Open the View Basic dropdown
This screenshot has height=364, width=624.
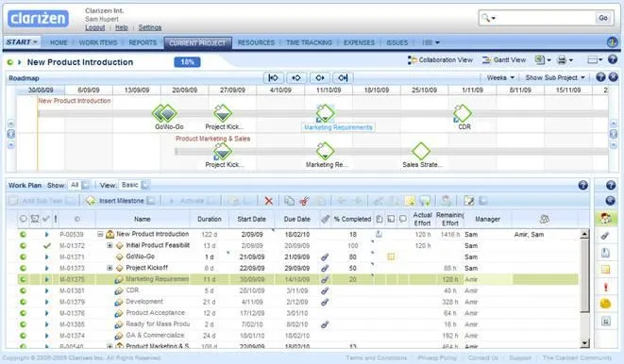point(144,185)
